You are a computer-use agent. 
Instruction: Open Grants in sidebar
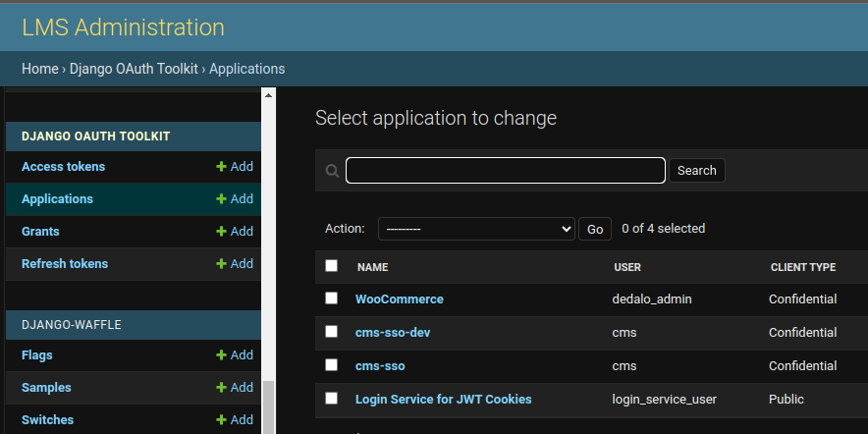click(x=40, y=232)
